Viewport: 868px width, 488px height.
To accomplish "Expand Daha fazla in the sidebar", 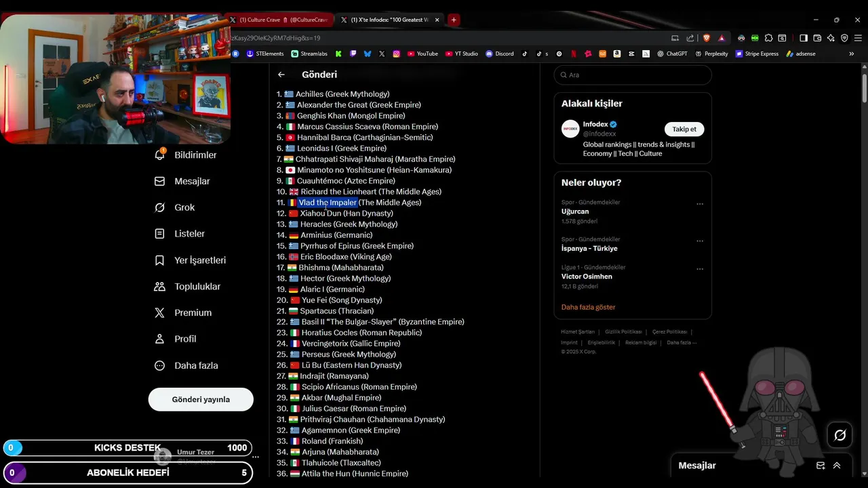I will (186, 365).
